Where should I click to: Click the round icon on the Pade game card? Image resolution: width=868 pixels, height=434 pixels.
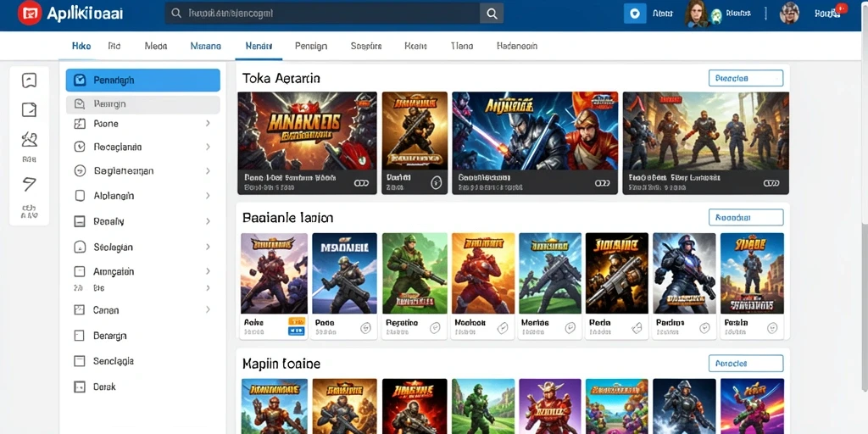(x=365, y=328)
